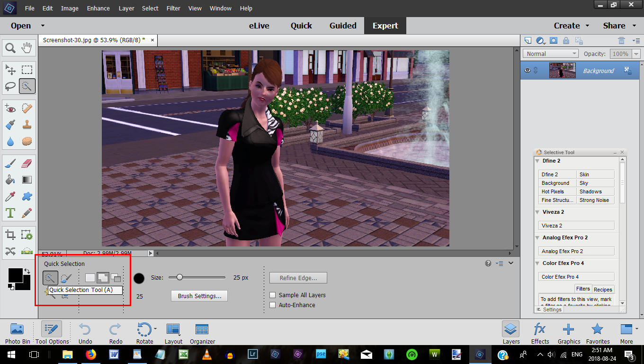Select the Zoom tool
Screen dimensions: 644x364
pyautogui.click(x=10, y=47)
